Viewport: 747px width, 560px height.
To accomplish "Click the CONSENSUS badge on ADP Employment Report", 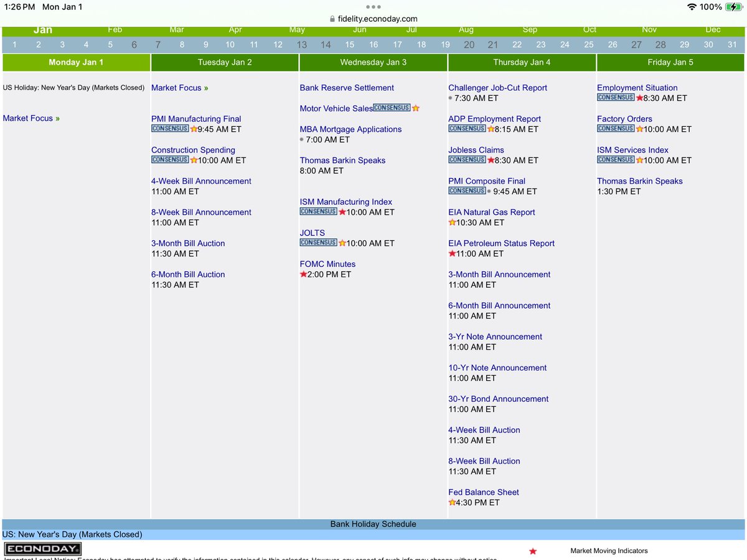I will pyautogui.click(x=467, y=129).
